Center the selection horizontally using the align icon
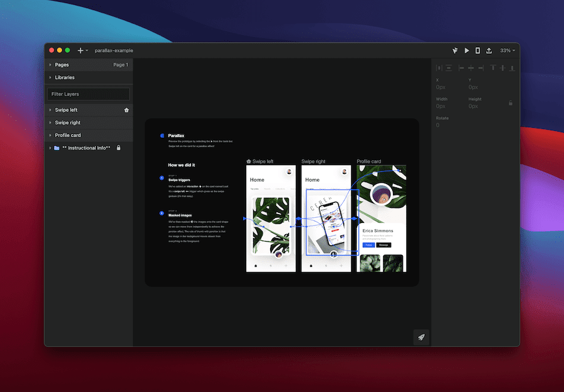 471,68
